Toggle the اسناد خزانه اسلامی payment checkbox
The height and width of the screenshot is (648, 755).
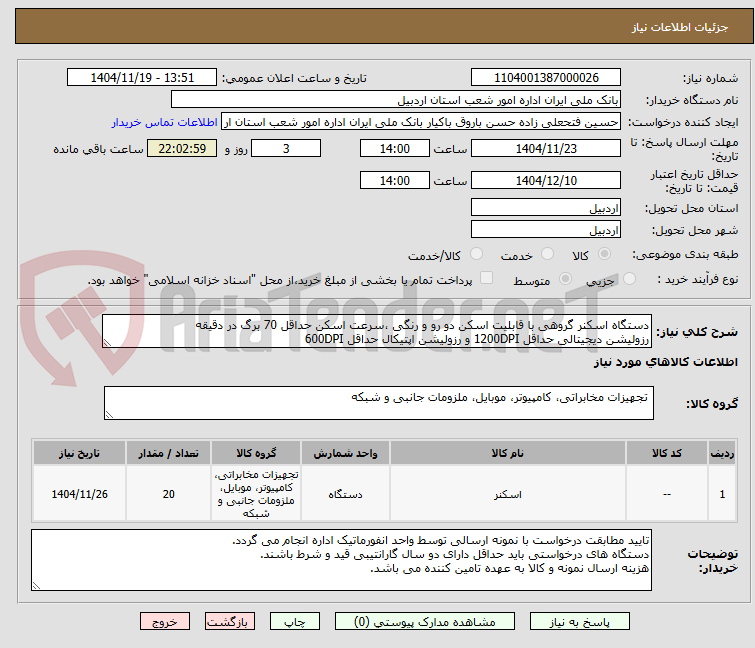[487, 278]
